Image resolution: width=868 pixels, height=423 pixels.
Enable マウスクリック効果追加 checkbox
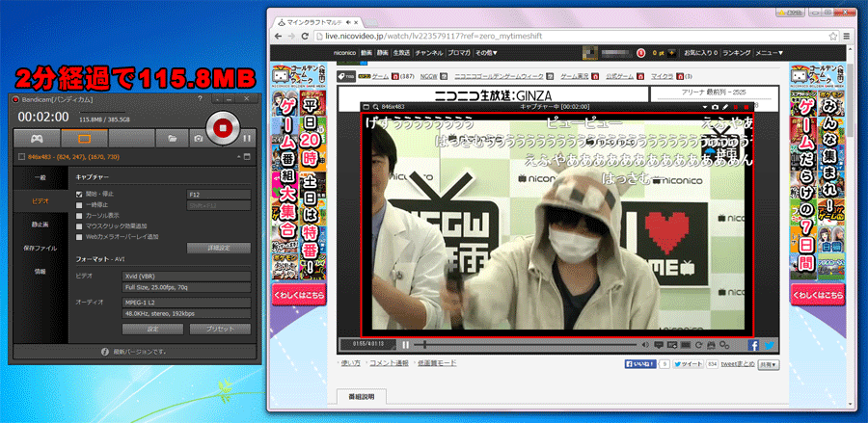79,225
